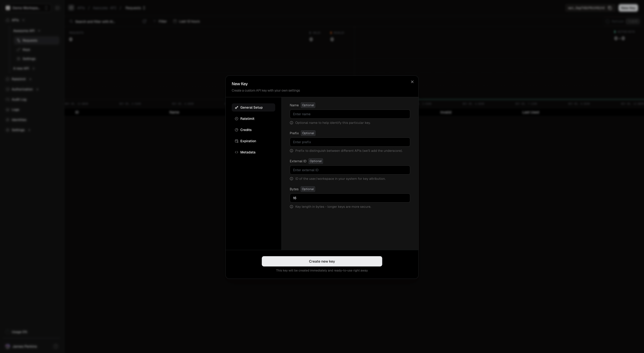The image size is (644, 353).
Task: Click the Optional badge next to External ID
Action: click(x=315, y=161)
